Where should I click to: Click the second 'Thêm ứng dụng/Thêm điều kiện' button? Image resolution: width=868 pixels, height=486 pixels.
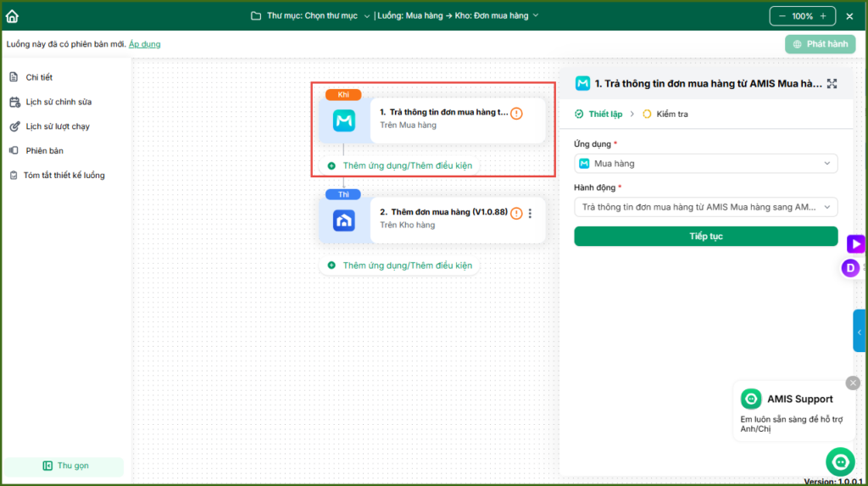click(x=400, y=265)
